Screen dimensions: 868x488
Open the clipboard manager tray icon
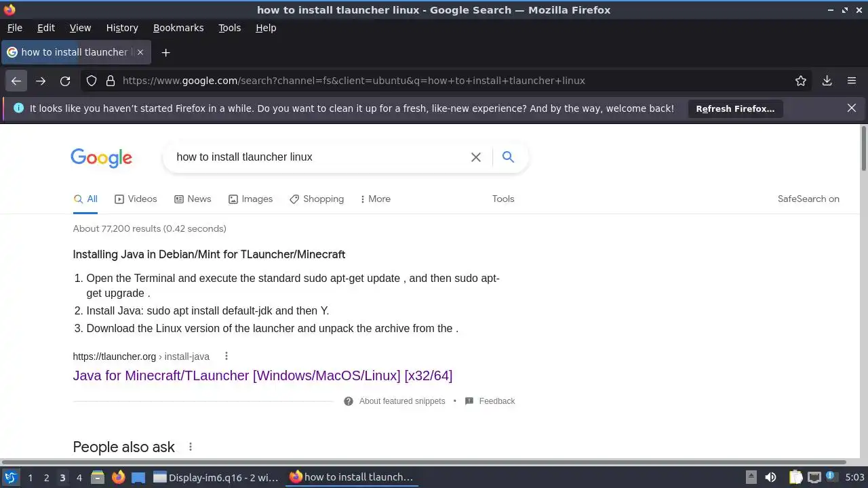tap(795, 478)
